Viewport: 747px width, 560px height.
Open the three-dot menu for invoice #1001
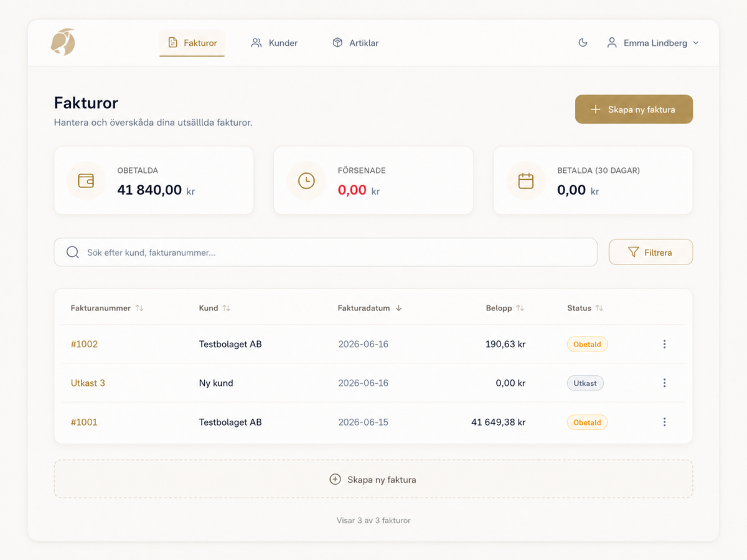click(x=664, y=422)
